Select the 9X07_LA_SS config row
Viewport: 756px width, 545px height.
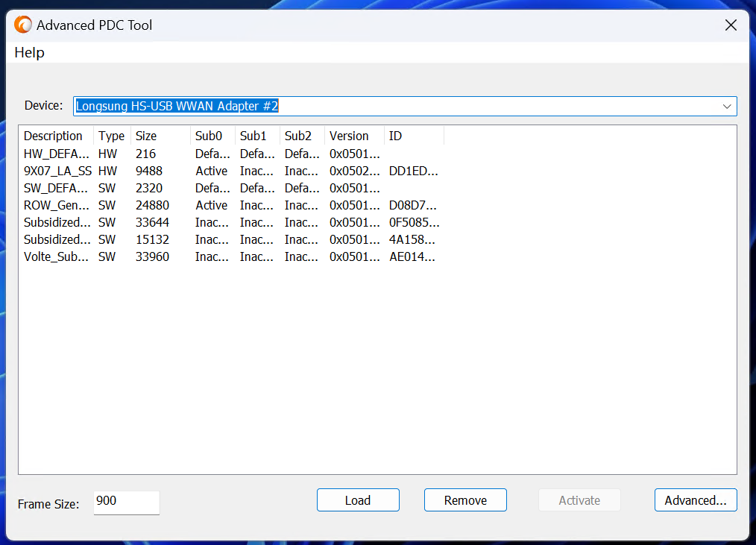57,171
